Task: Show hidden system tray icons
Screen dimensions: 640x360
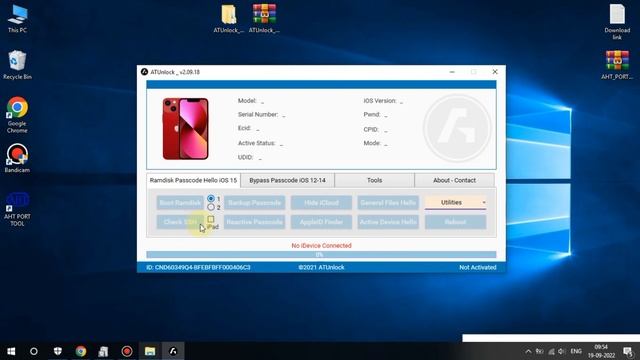Action: tap(528, 351)
